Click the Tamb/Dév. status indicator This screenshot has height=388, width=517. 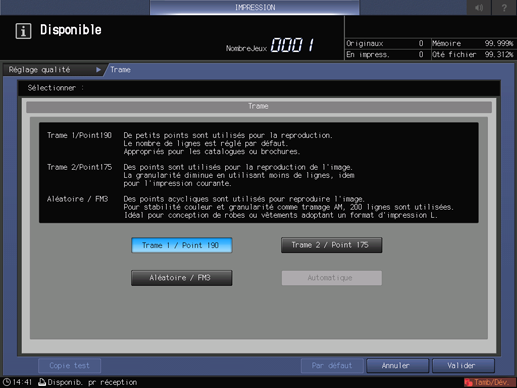click(x=490, y=382)
